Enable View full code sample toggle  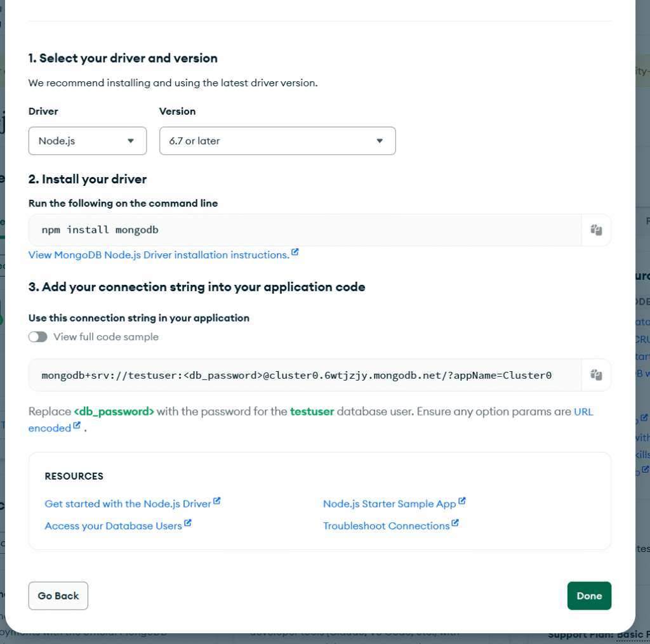pyautogui.click(x=38, y=337)
